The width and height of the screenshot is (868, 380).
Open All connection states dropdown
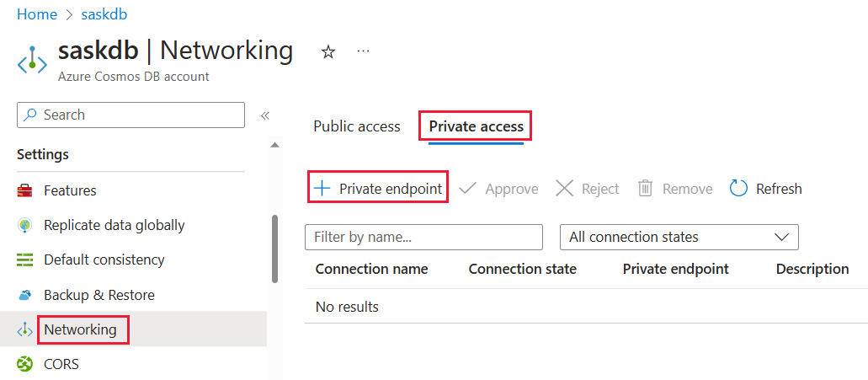point(679,237)
